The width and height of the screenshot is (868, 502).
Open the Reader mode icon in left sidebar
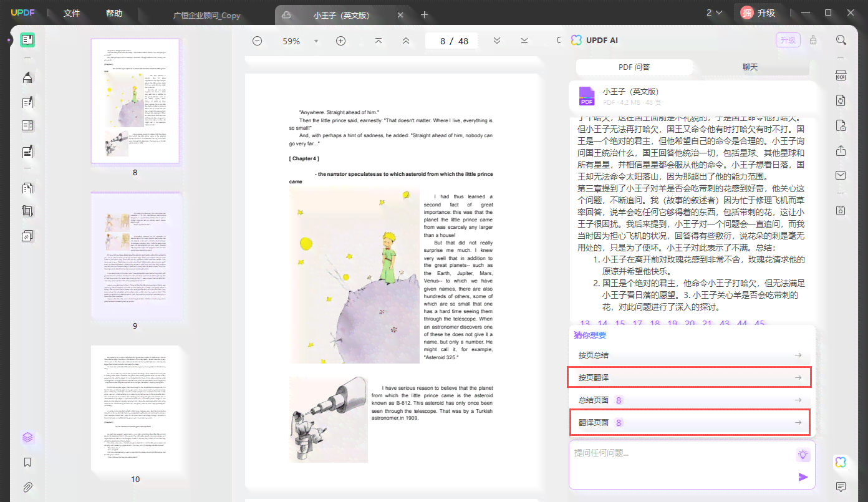point(27,40)
